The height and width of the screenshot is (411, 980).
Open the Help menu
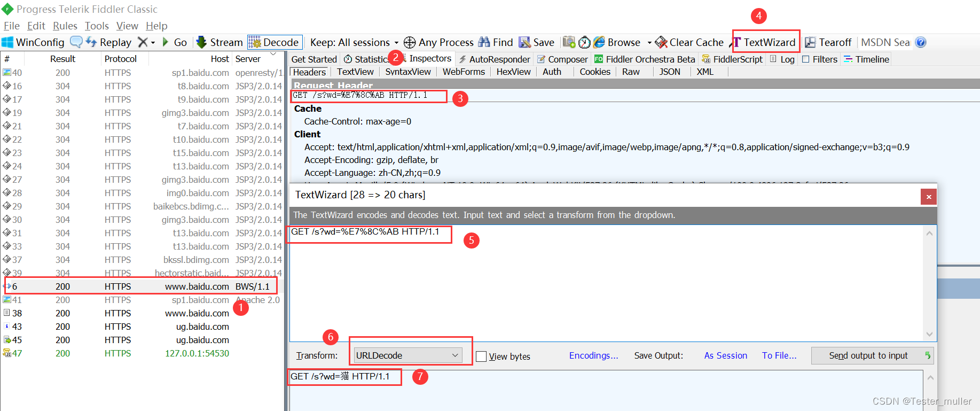(x=156, y=26)
